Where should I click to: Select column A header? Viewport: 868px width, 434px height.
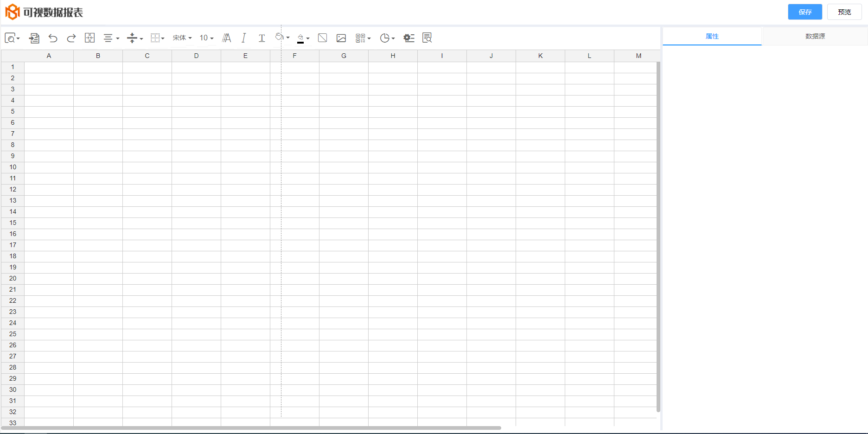click(49, 56)
